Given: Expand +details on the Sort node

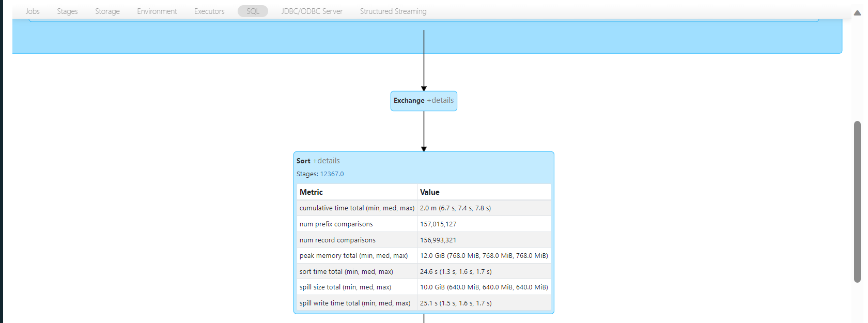Looking at the screenshot, I should (326, 161).
